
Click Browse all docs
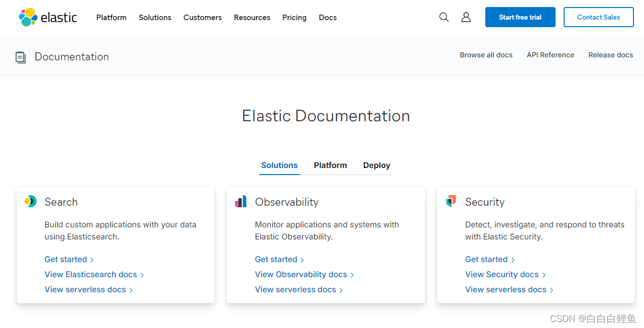click(x=486, y=55)
